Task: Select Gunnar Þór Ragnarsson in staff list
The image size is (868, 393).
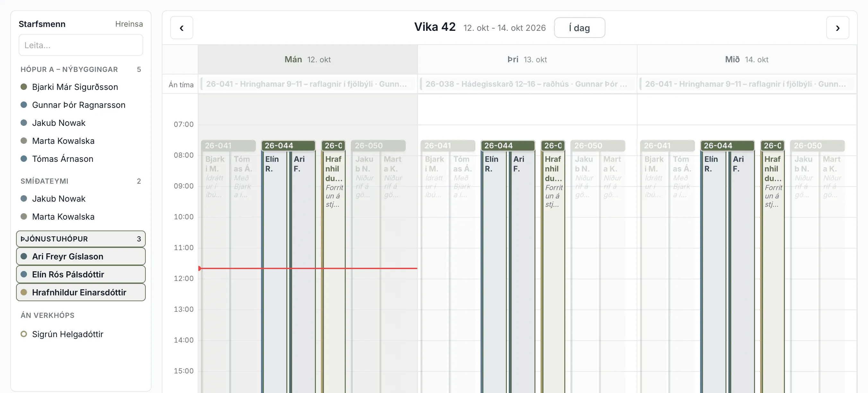Action: click(x=81, y=105)
